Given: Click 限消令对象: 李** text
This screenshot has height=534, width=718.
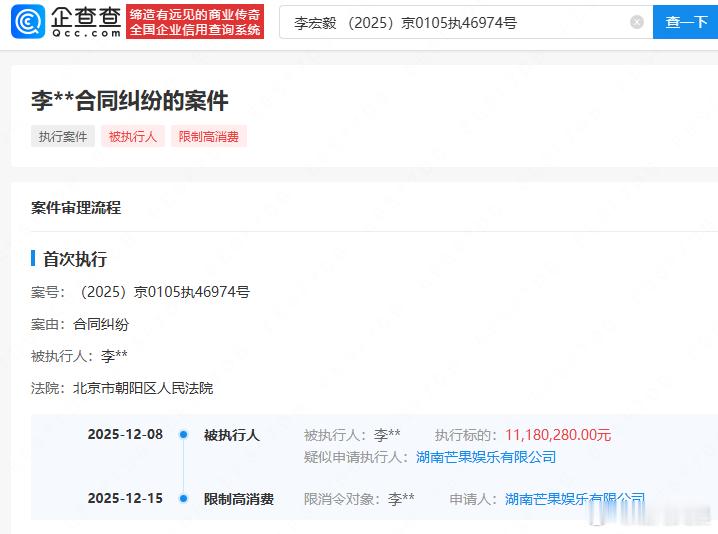Looking at the screenshot, I should click(359, 499).
